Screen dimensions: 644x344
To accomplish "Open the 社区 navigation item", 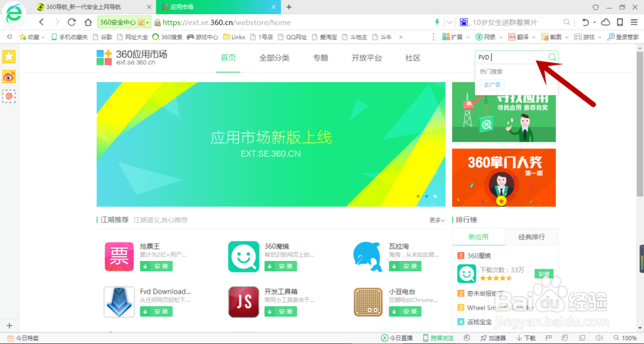I will (413, 58).
